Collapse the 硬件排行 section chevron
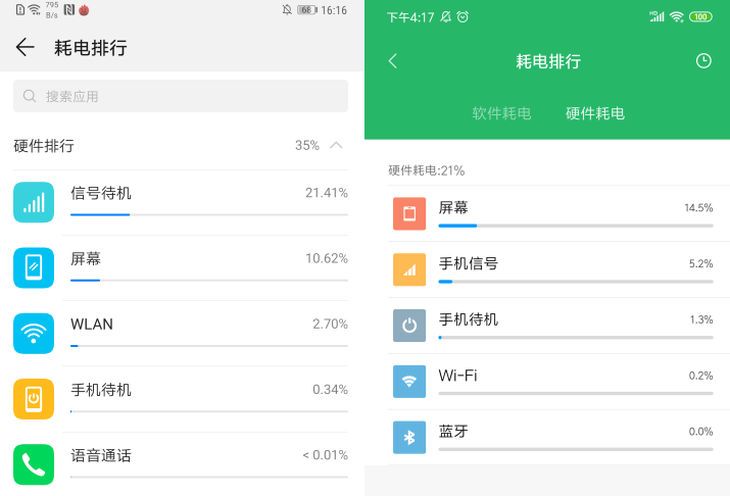 [x=336, y=145]
